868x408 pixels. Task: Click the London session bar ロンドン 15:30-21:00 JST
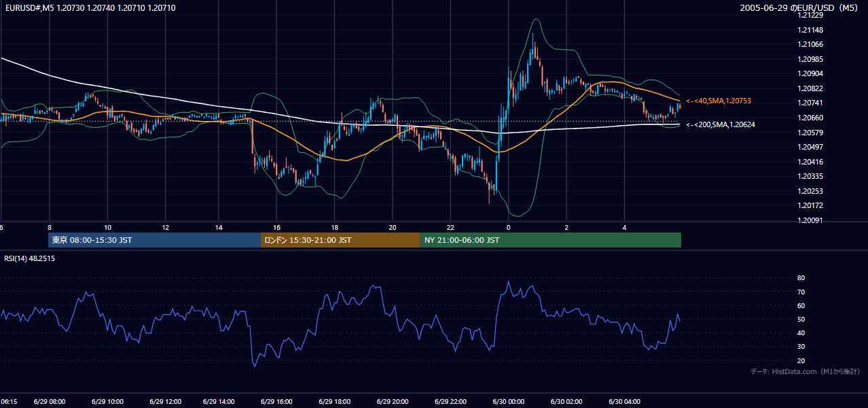coord(340,240)
